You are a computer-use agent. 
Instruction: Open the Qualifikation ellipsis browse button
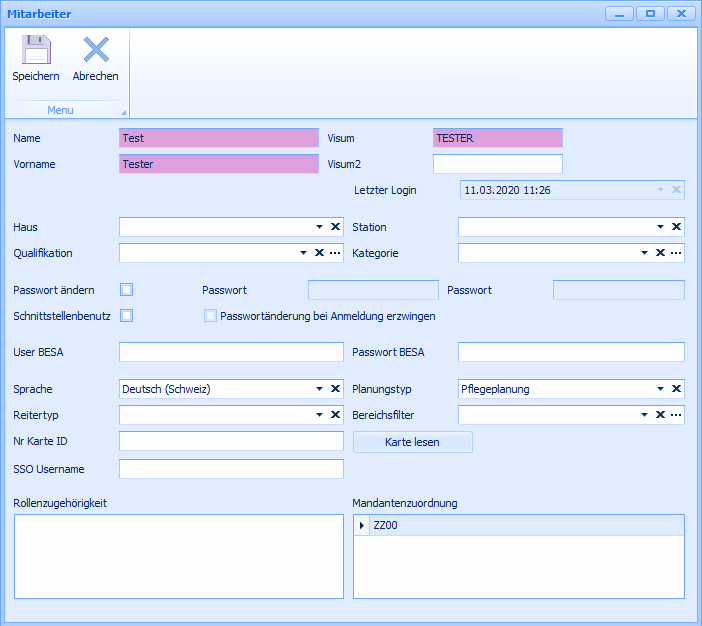pos(336,253)
